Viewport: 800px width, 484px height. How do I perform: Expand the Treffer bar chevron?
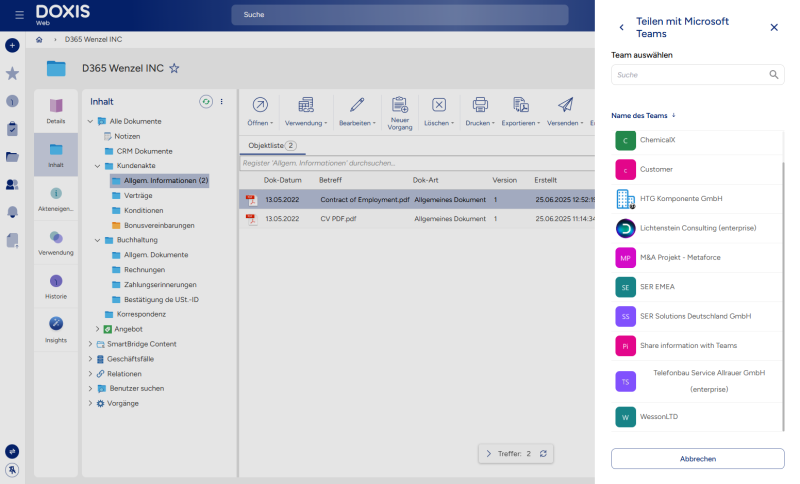pyautogui.click(x=488, y=453)
